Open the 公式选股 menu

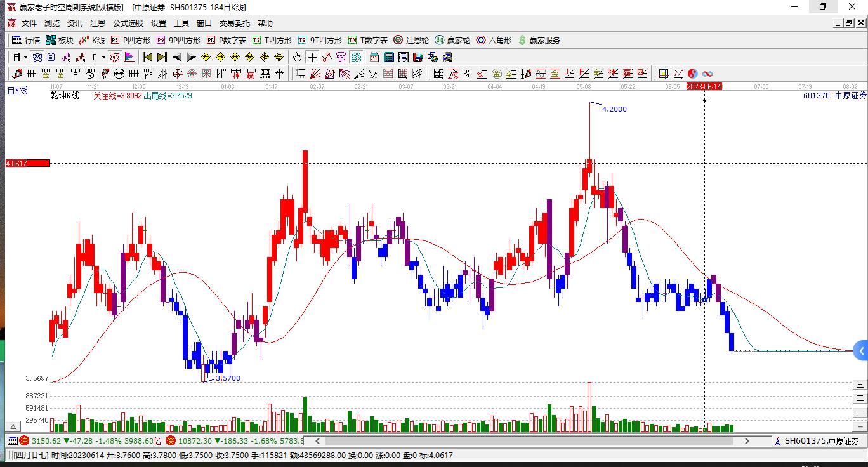(x=128, y=23)
